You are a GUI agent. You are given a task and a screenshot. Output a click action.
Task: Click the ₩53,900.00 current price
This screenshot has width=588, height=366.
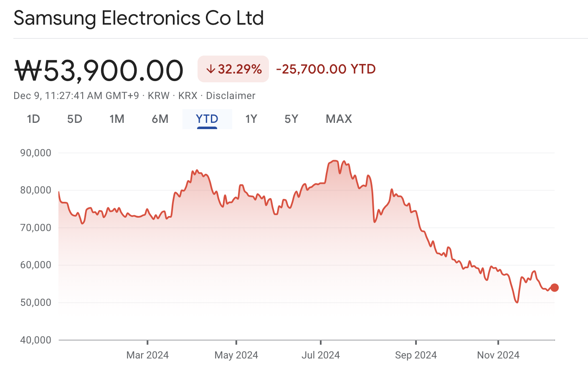pos(99,70)
